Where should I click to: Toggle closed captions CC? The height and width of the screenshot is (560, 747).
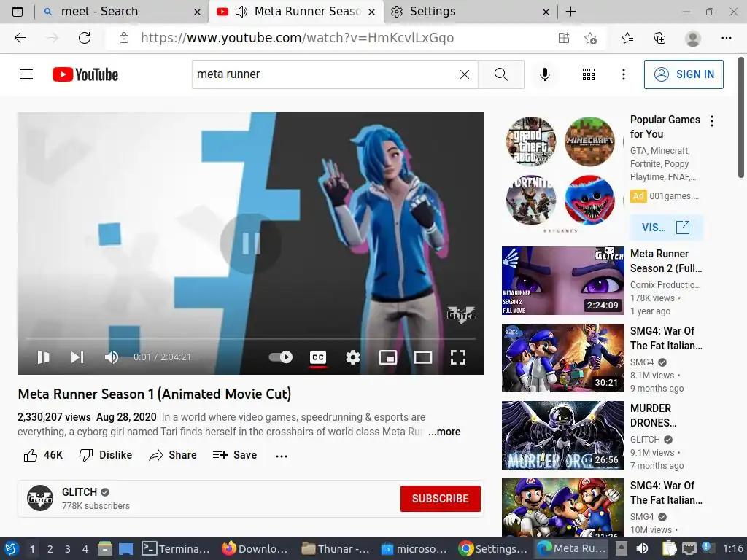[x=318, y=357]
